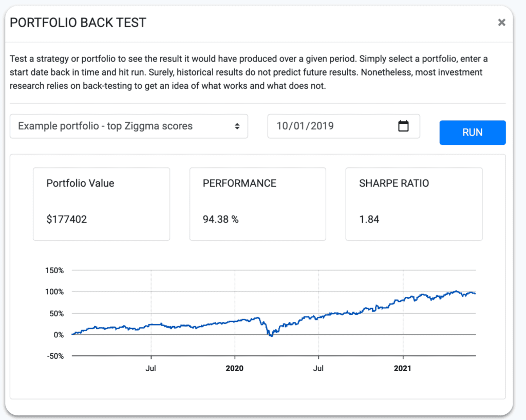Close the Portfolio Back Test dialog
Screen dimensions: 526x420
(501, 23)
